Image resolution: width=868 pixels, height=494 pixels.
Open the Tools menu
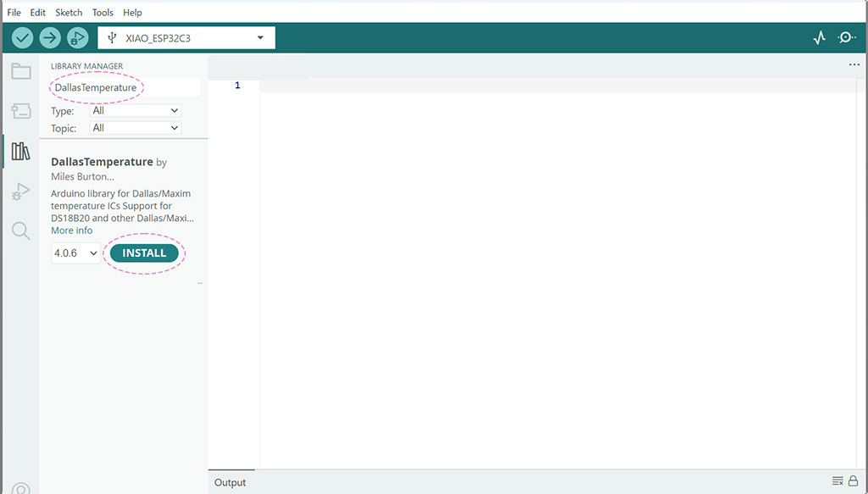click(x=103, y=13)
